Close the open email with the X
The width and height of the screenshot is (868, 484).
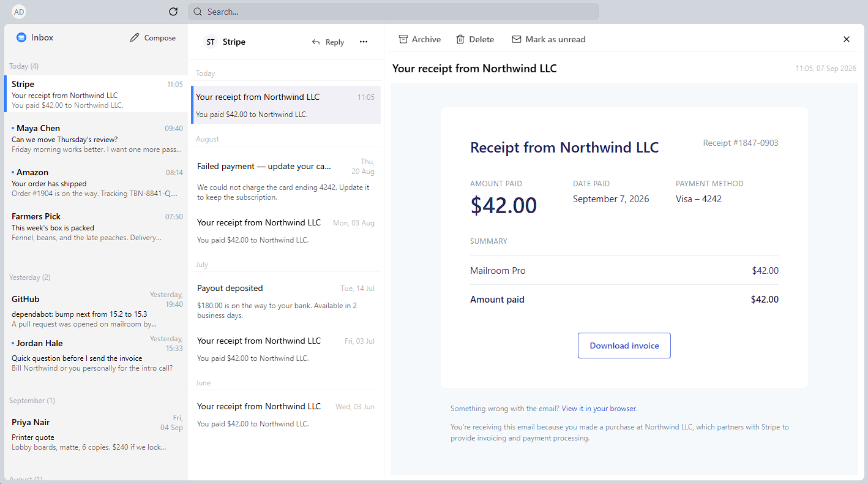pyautogui.click(x=847, y=39)
